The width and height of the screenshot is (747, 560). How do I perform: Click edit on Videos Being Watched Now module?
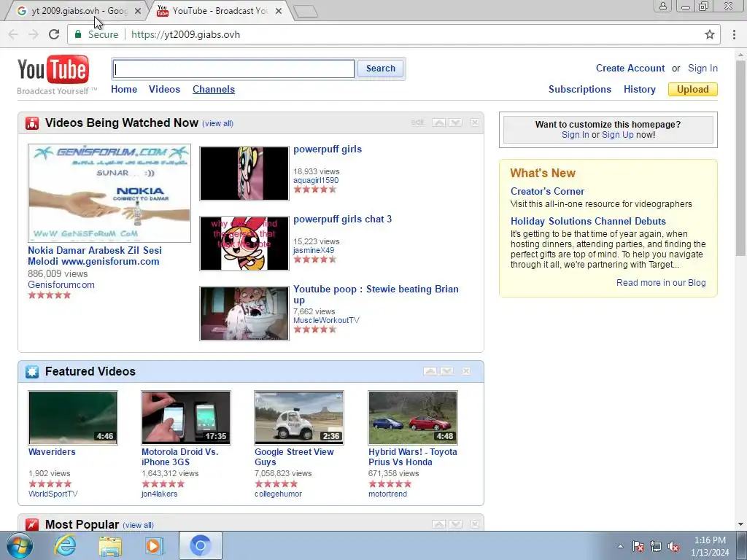417,122
